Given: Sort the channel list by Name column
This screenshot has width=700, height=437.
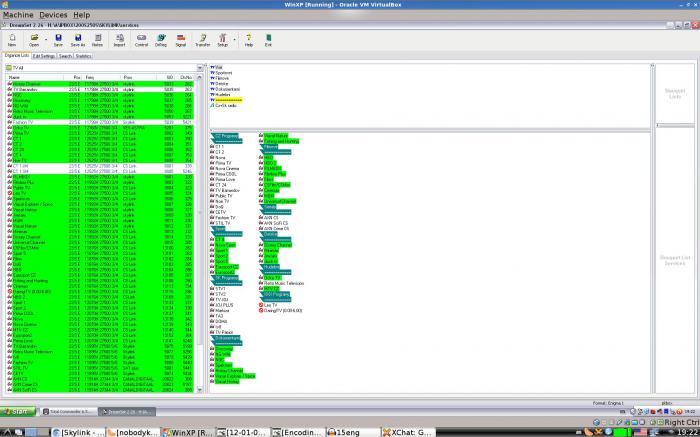Looking at the screenshot, I should [35, 78].
